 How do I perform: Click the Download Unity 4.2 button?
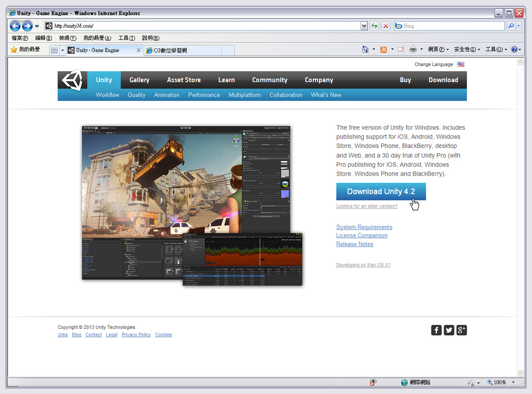[381, 191]
